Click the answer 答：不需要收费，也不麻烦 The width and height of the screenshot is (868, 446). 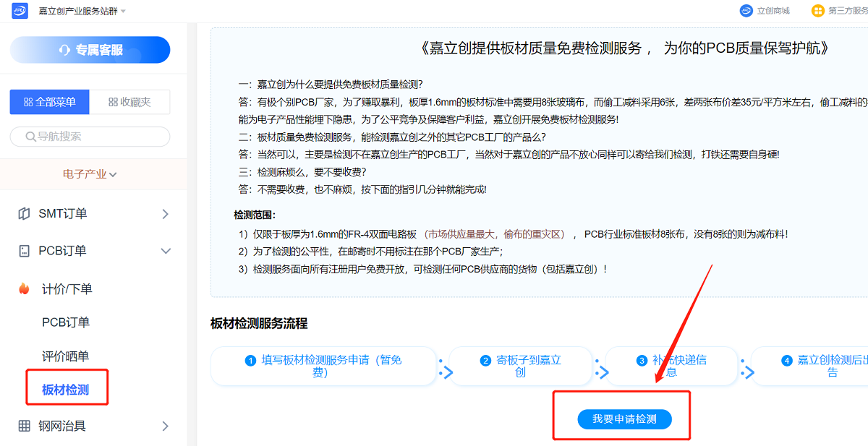tap(362, 189)
